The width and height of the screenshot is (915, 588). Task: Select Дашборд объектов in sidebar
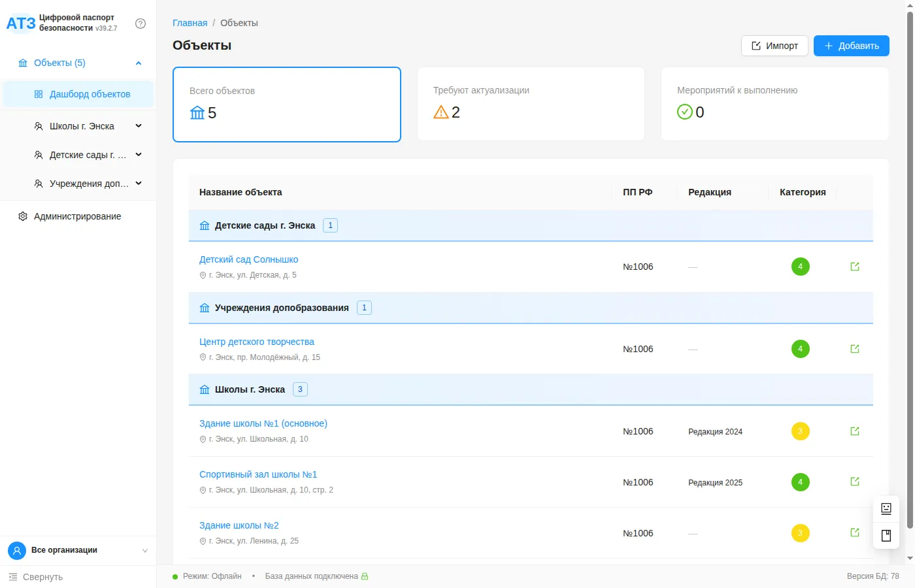(90, 94)
